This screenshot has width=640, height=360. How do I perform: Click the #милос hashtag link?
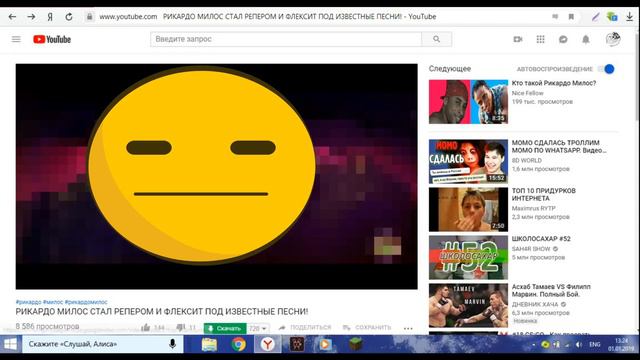(53, 302)
